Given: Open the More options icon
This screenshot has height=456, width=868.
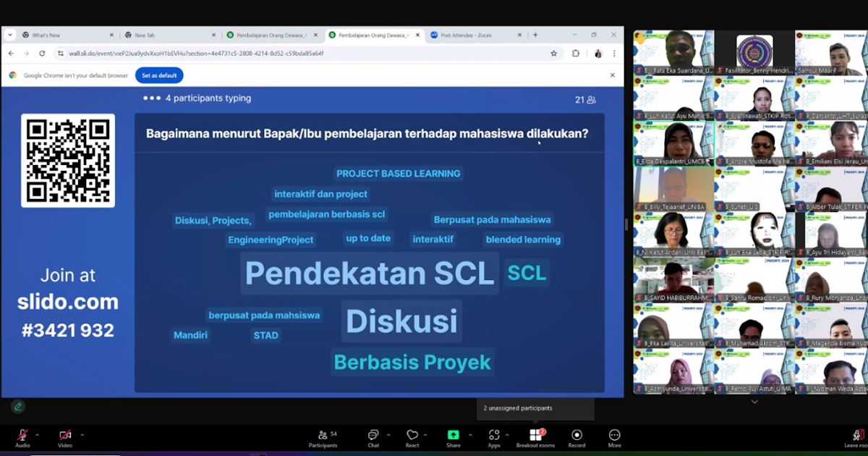Looking at the screenshot, I should [x=614, y=435].
